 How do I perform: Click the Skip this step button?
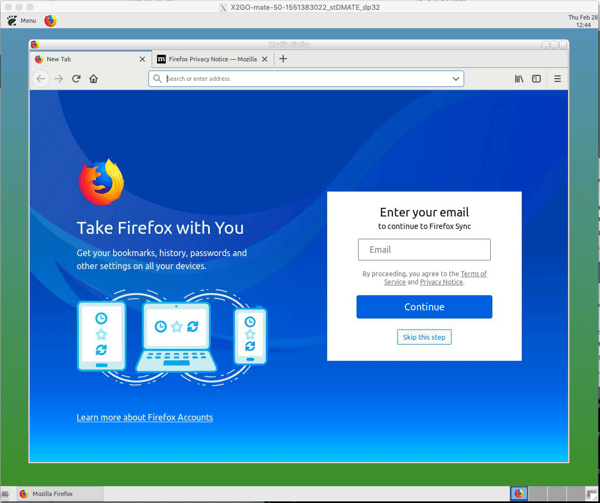pos(424,337)
